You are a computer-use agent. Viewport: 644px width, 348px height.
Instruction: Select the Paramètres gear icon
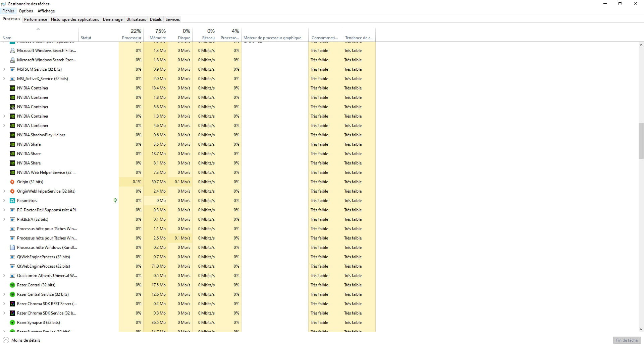pyautogui.click(x=12, y=201)
